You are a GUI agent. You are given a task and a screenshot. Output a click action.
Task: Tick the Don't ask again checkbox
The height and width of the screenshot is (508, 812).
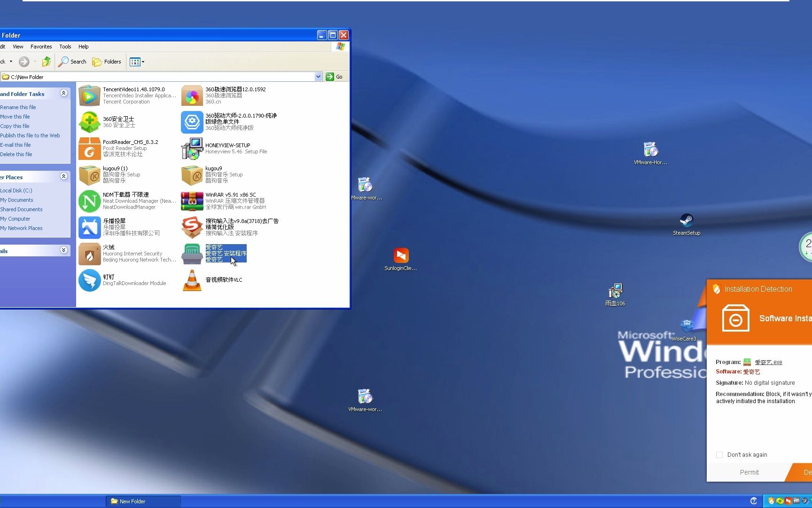click(719, 454)
